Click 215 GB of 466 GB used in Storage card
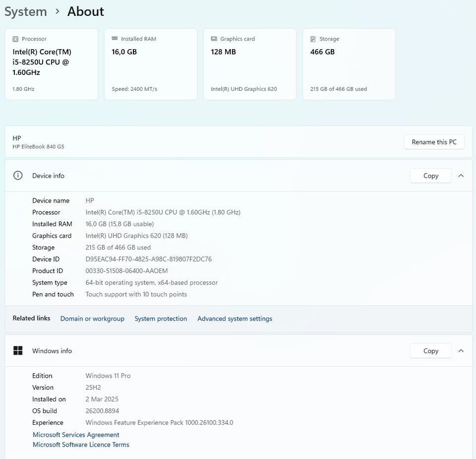The image size is (476, 459). point(339,89)
